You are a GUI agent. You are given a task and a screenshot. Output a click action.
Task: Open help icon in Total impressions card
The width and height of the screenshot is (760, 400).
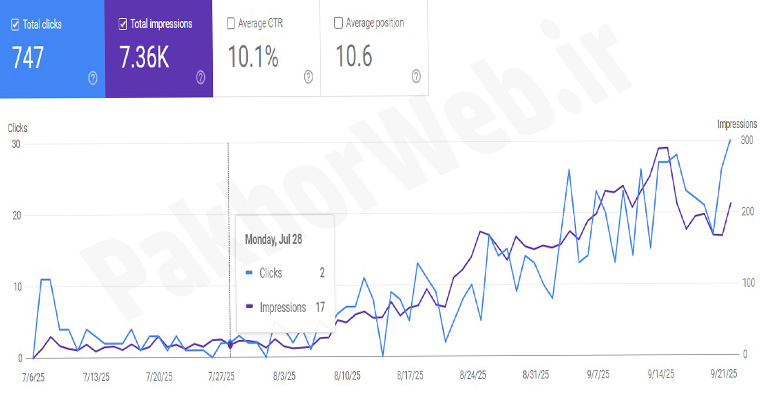pos(200,77)
